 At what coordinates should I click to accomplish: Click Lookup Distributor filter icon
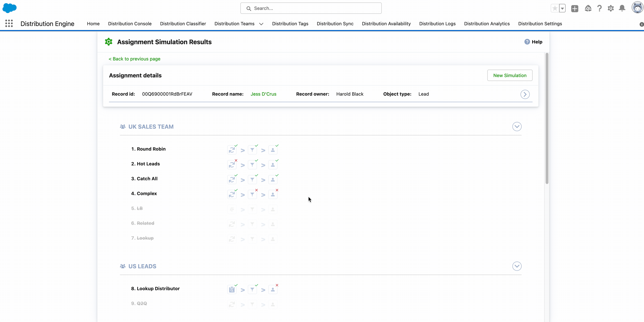coord(252,289)
